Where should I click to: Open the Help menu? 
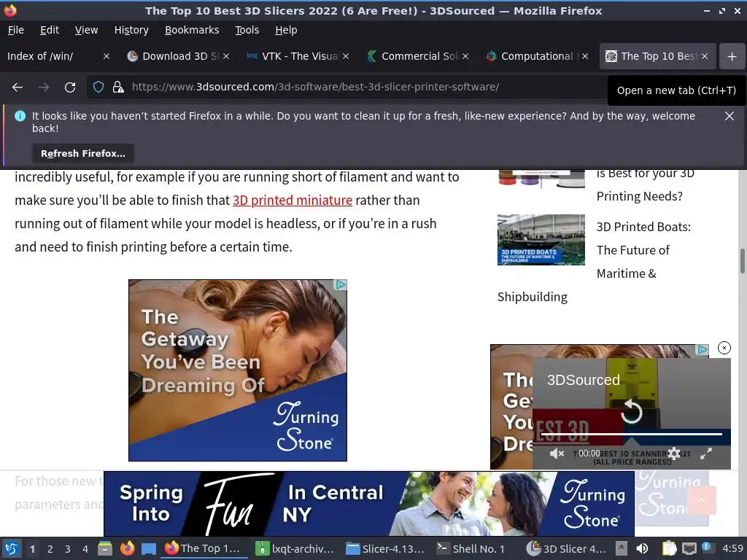[286, 30]
